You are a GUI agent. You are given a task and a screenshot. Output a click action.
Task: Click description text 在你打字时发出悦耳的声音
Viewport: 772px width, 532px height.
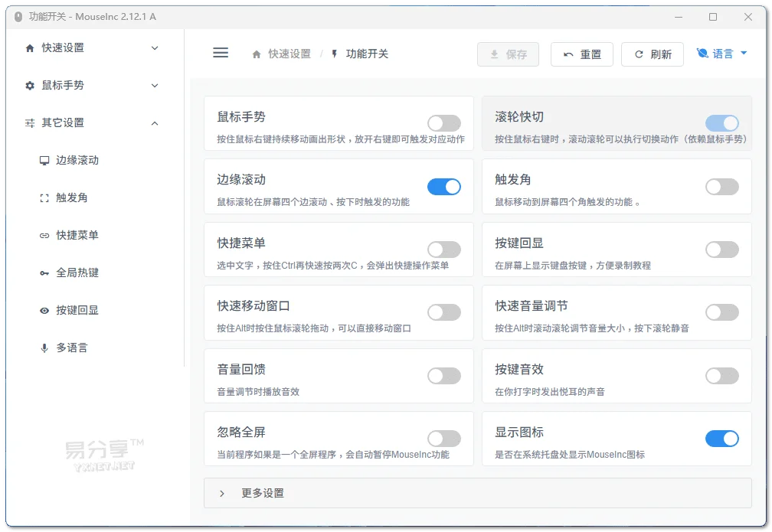[x=550, y=392]
